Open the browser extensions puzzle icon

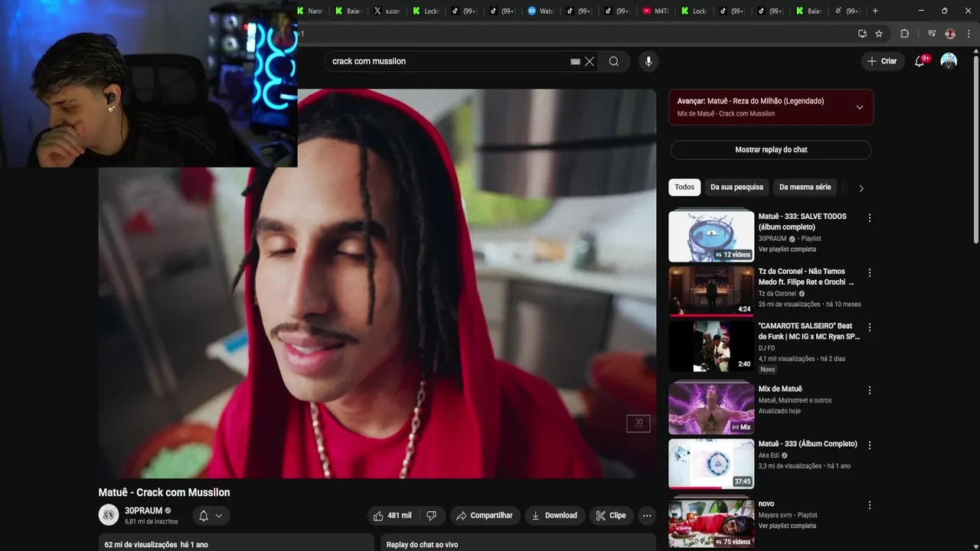pos(904,34)
